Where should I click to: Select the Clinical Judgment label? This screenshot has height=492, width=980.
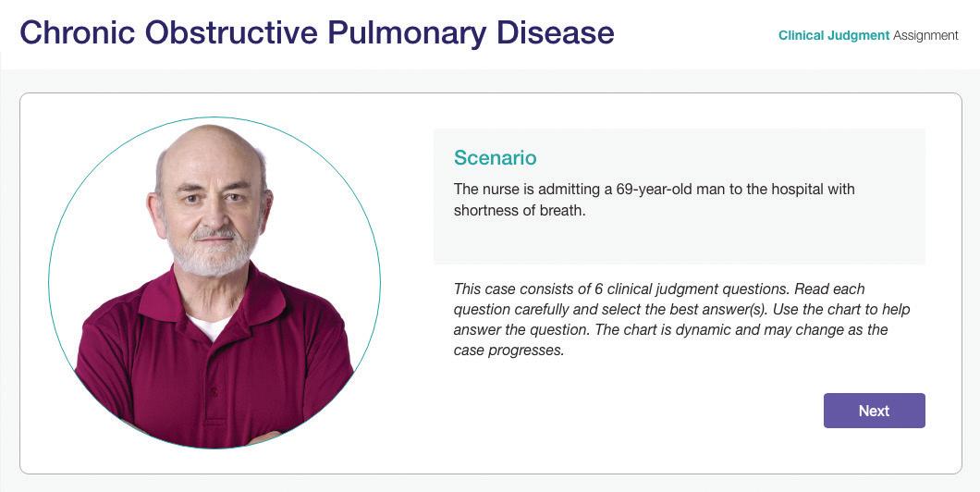[833, 35]
